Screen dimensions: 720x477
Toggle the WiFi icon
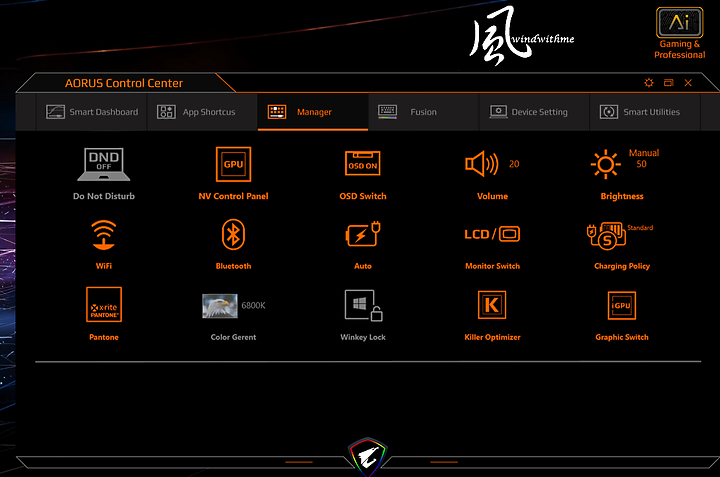click(104, 235)
